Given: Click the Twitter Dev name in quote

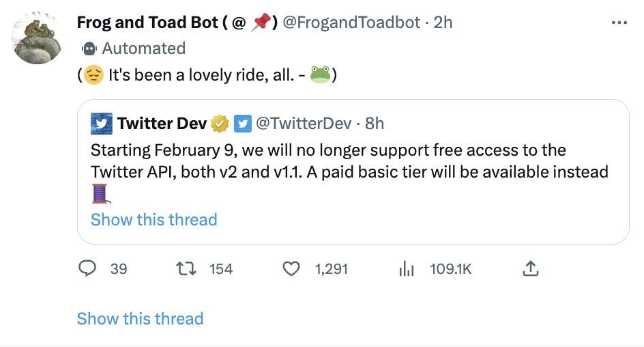Looking at the screenshot, I should tap(162, 124).
